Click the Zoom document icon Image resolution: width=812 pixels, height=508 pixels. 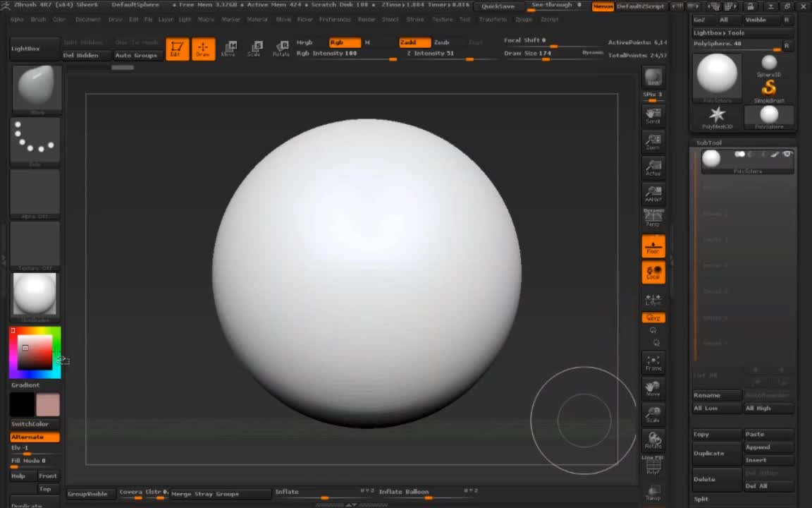(653, 142)
